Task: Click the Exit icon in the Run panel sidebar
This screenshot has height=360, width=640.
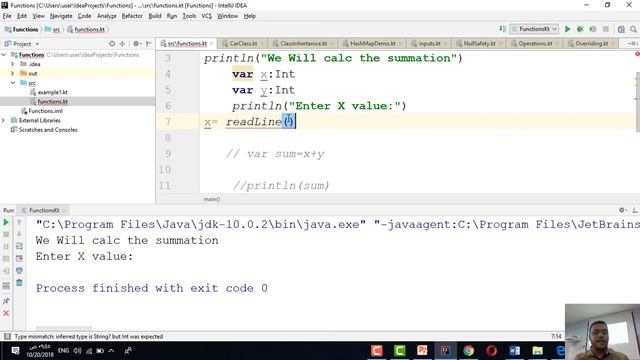Action: point(6,271)
